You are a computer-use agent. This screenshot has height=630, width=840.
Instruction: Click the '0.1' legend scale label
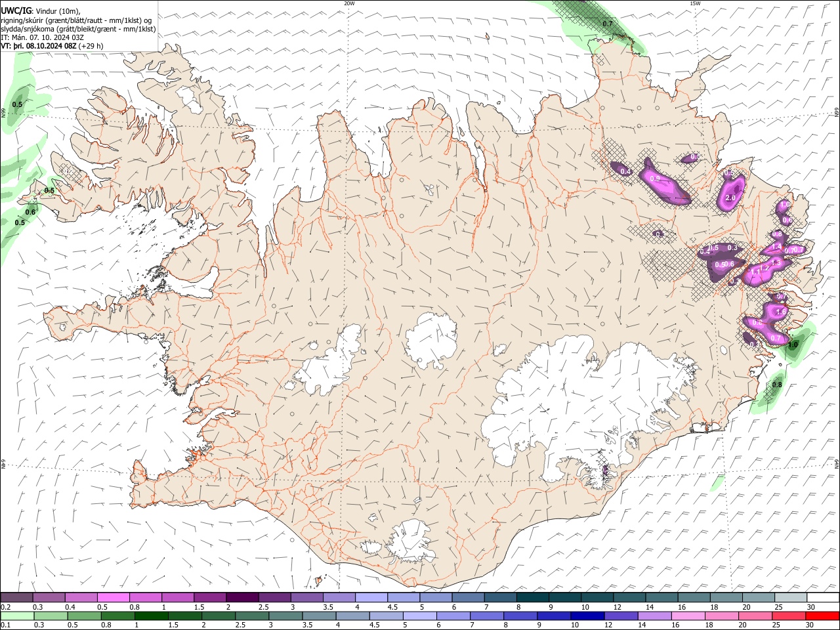[5, 625]
